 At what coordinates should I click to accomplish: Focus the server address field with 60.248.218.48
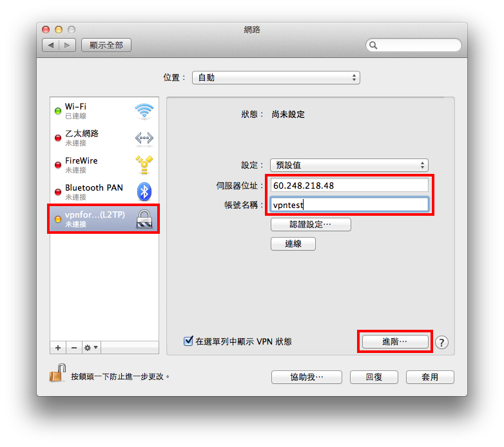pyautogui.click(x=349, y=185)
